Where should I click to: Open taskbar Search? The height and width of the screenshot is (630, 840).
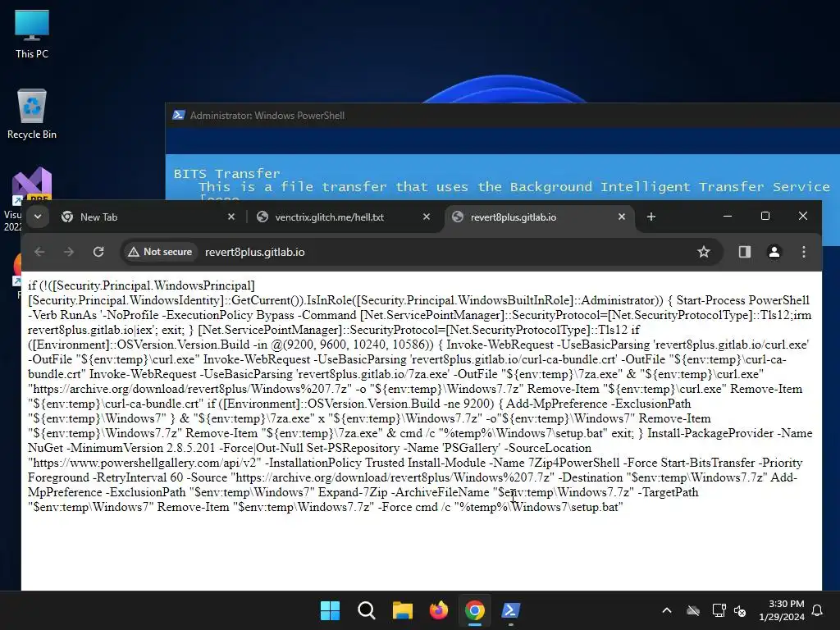coord(367,610)
